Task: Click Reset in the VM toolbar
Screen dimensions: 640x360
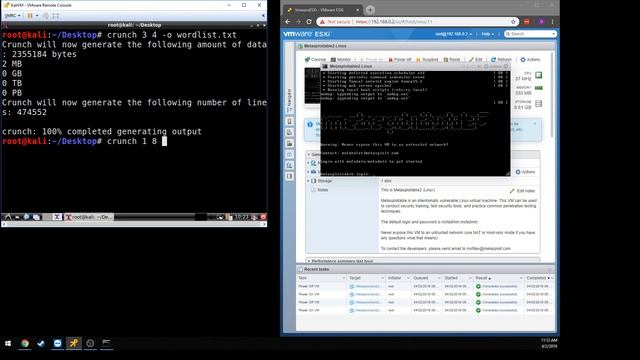Action: click(x=451, y=60)
